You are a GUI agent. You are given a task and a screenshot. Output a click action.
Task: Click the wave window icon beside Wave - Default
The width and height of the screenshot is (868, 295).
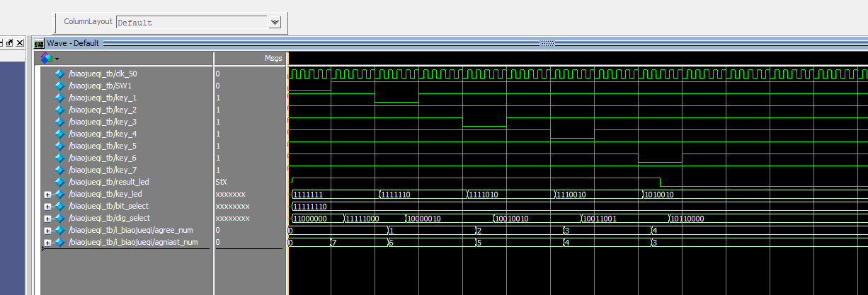tap(39, 44)
